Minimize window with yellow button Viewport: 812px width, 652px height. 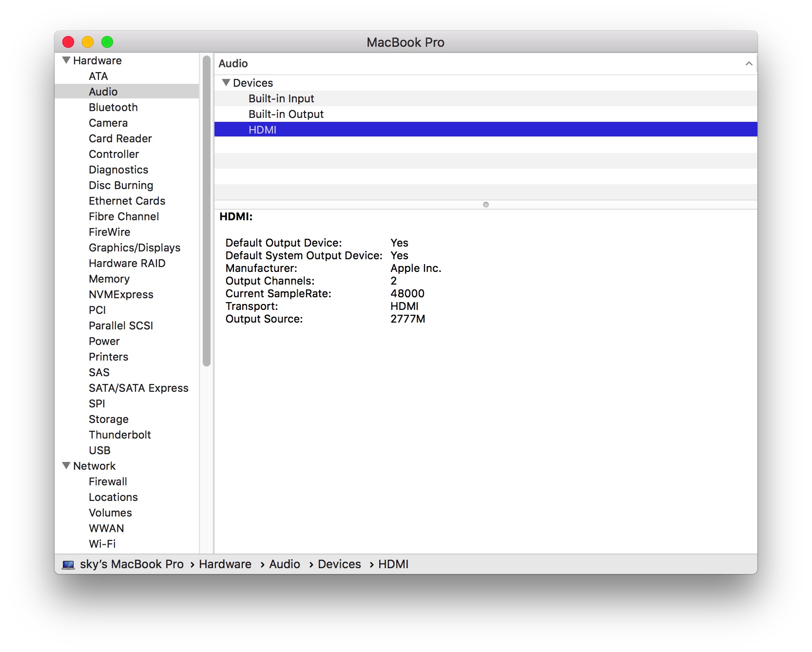click(x=88, y=42)
